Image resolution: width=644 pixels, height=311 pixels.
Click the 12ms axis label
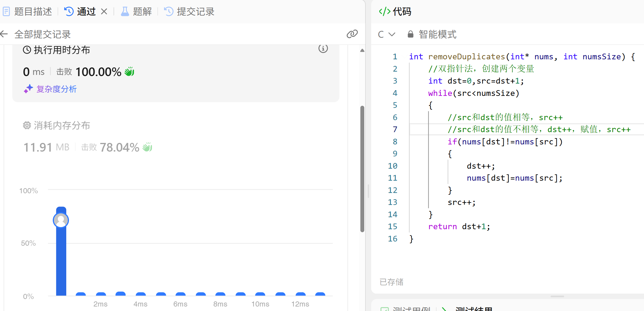pos(300,304)
